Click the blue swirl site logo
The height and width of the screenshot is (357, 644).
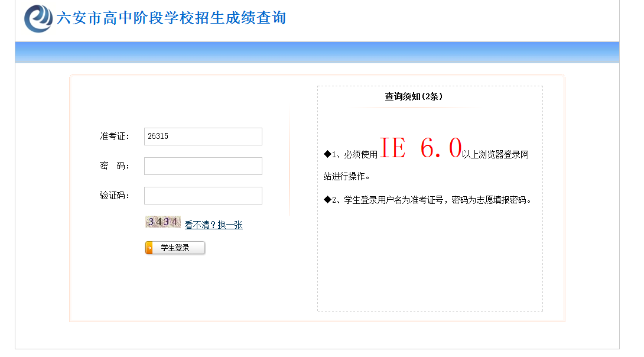(x=38, y=18)
